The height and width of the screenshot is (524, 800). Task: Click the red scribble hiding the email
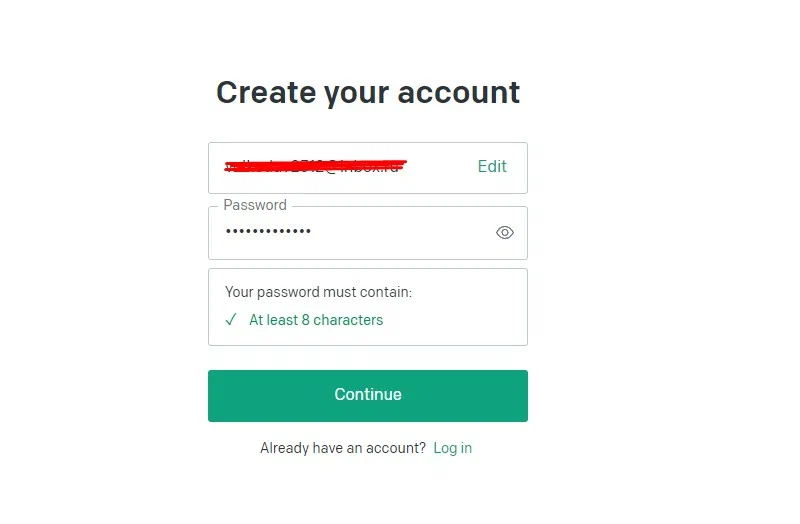[315, 166]
